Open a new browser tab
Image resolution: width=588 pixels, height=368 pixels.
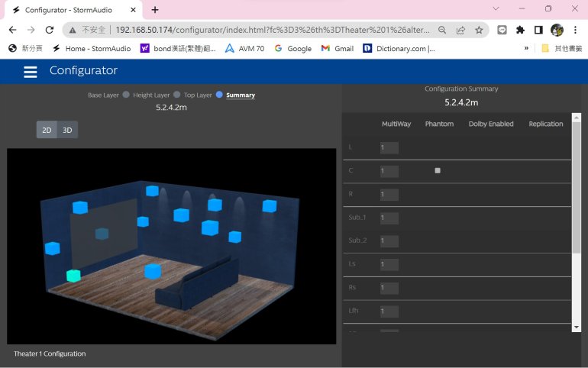pyautogui.click(x=155, y=10)
